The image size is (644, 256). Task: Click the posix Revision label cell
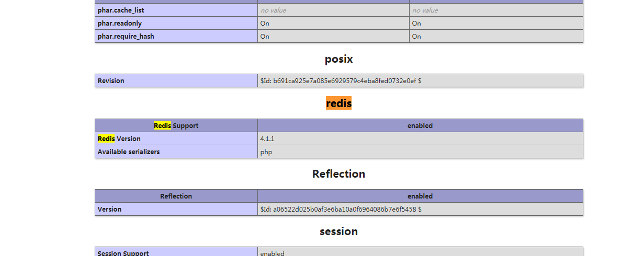[111, 80]
